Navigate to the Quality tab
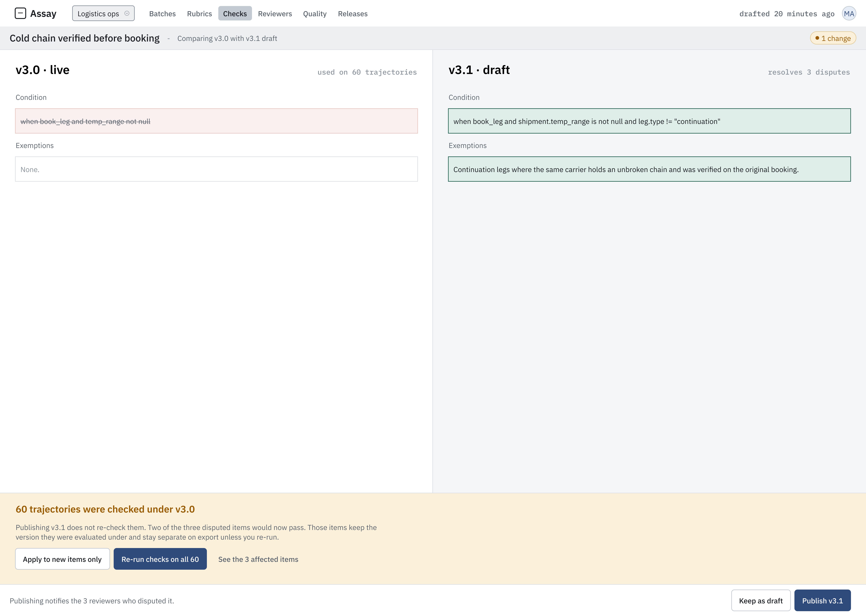Image resolution: width=866 pixels, height=616 pixels. 315,14
